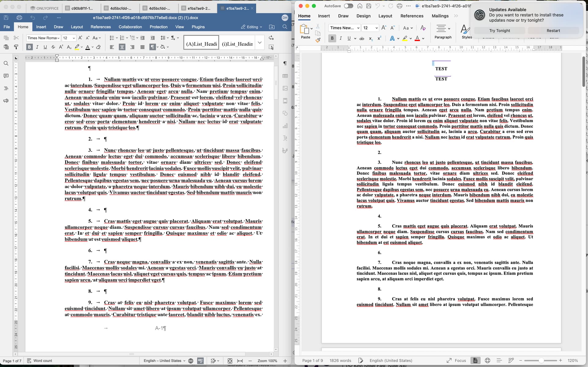Click the ONLYOFFICE Replace icon
The image size is (588, 367).
pyautogui.click(x=271, y=38)
